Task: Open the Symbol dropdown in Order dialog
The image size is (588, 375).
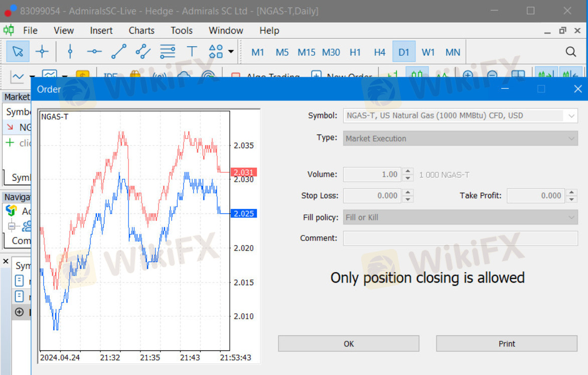Action: pos(460,115)
